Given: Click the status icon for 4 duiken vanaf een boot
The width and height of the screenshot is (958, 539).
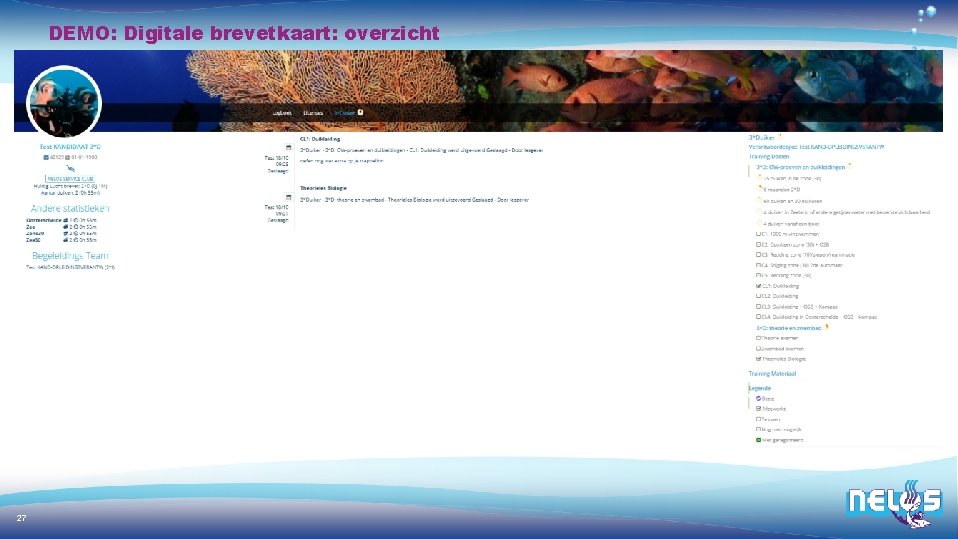Looking at the screenshot, I should (x=760, y=223).
